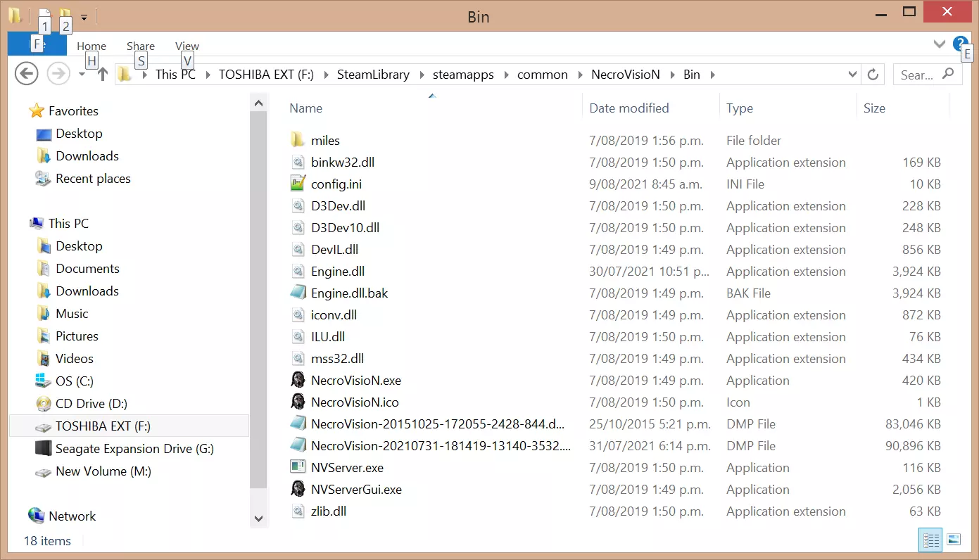Image resolution: width=979 pixels, height=560 pixels.
Task: Switch to large thumbnails view via the status bar icon
Action: coord(954,540)
